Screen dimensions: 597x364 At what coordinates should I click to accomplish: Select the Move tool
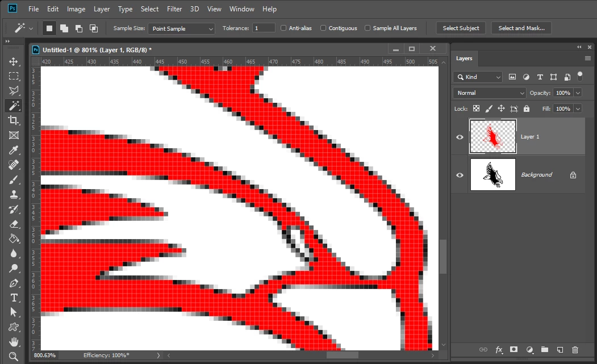pos(14,61)
